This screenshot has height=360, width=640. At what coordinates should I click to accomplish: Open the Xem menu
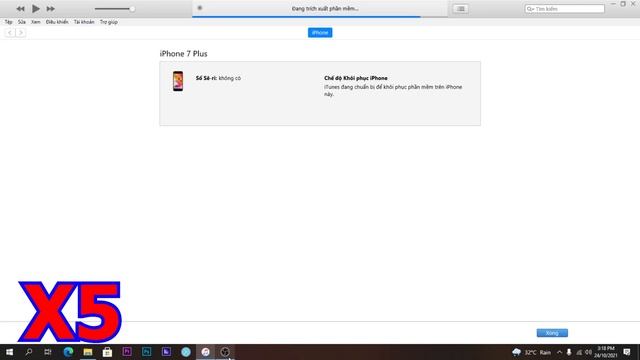pos(36,22)
